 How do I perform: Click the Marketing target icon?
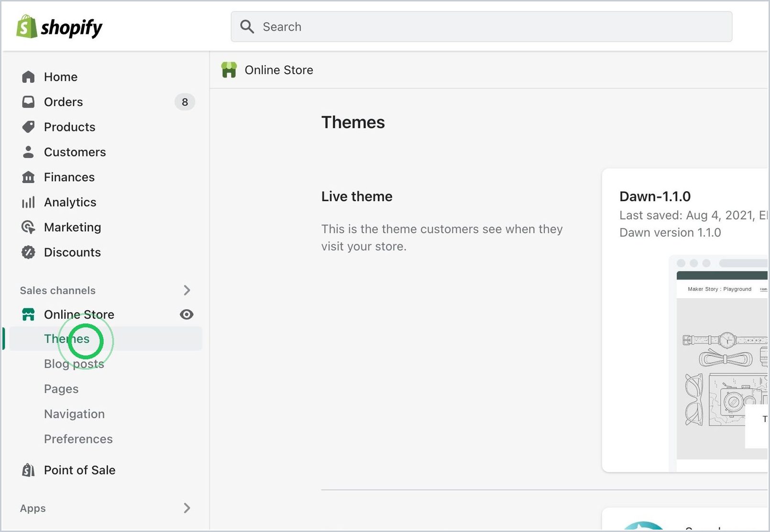coord(28,227)
